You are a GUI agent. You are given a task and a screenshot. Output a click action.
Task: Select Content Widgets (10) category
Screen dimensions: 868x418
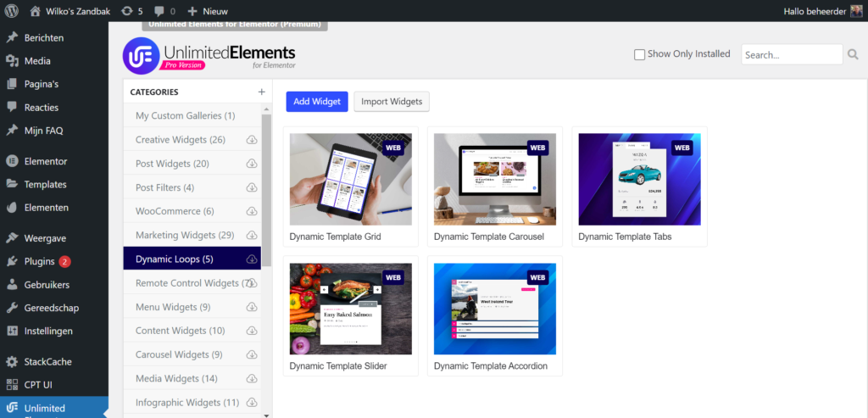[192, 331]
